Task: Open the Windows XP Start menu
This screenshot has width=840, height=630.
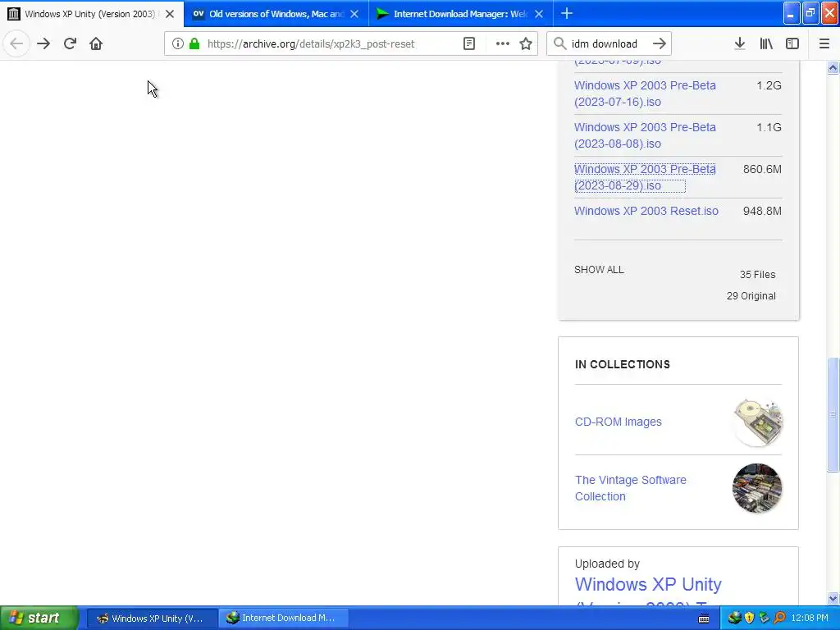Action: tap(39, 618)
